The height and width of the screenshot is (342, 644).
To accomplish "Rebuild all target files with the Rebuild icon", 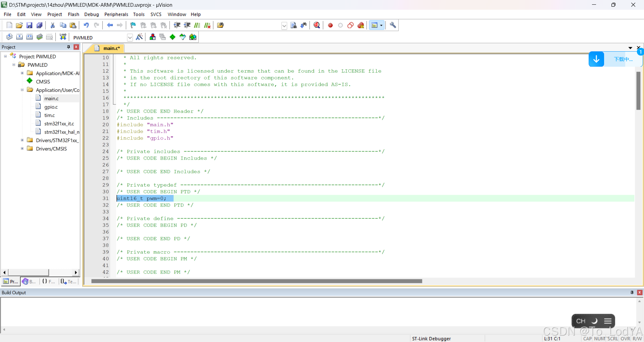I will click(x=30, y=37).
